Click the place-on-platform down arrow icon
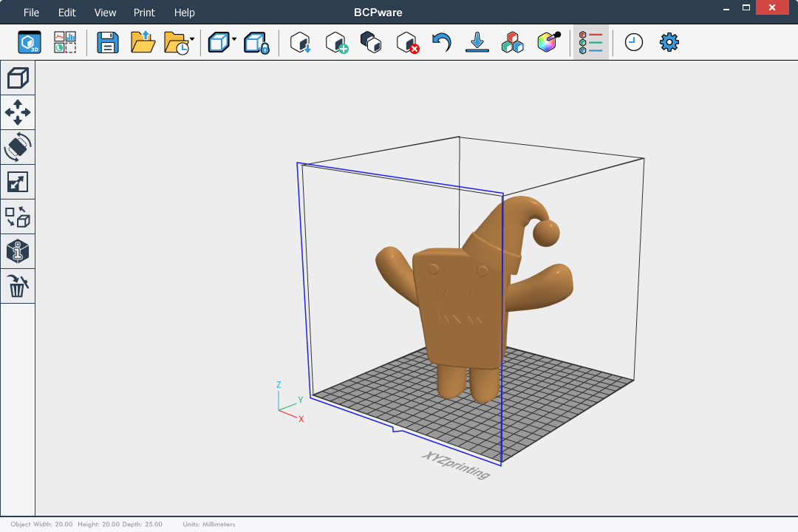Screen dimensions: 798x532 [477, 43]
